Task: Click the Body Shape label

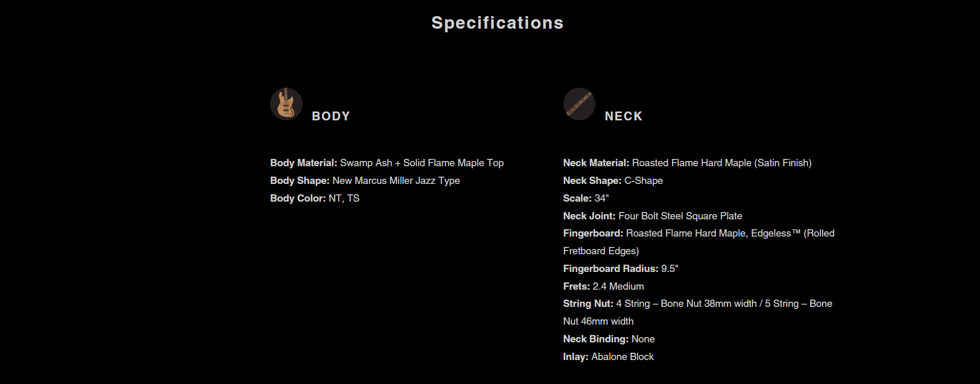Action: (x=300, y=181)
